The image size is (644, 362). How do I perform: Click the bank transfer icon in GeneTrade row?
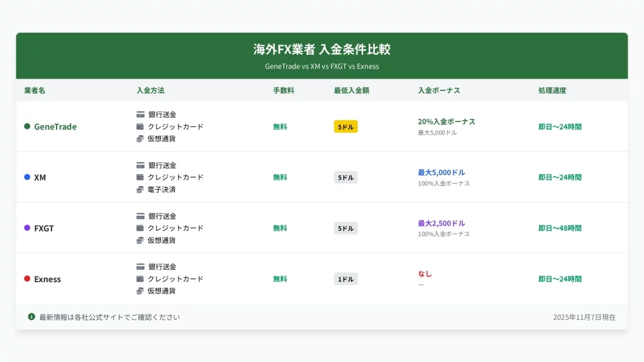[x=140, y=114]
